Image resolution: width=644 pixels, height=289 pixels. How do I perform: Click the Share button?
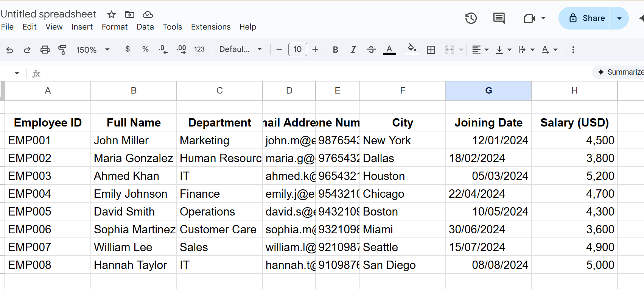tap(585, 18)
